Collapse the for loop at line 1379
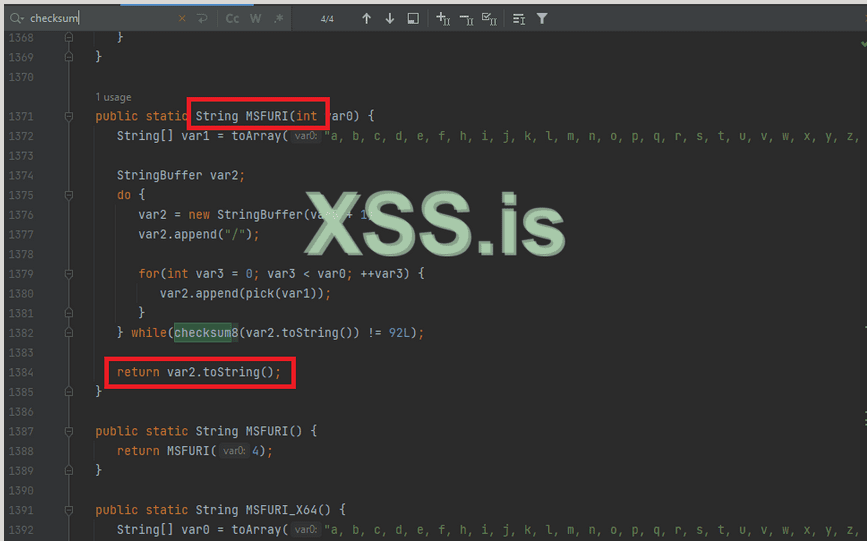 (69, 274)
